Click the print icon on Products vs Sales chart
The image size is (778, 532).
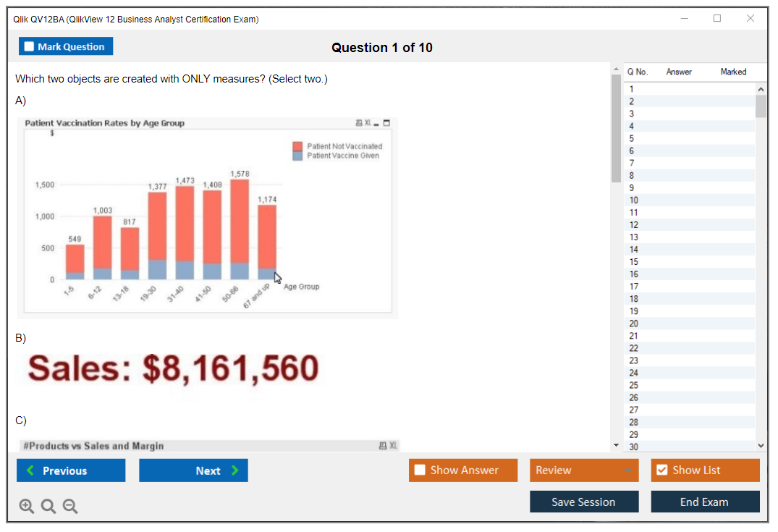tap(382, 446)
